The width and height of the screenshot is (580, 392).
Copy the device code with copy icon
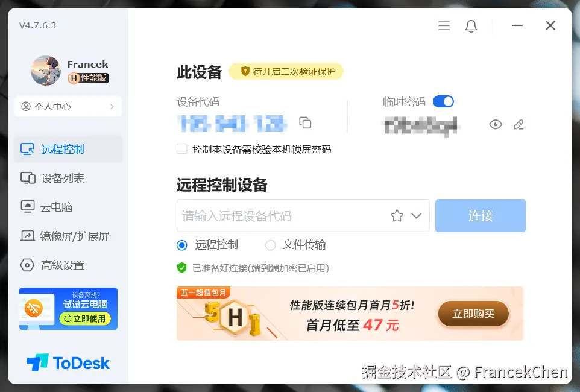pyautogui.click(x=305, y=123)
